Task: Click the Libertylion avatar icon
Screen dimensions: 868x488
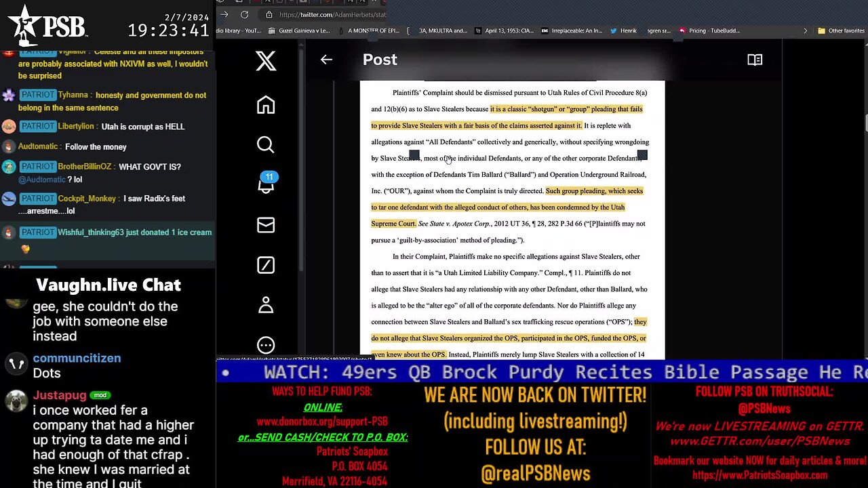Action: coord(9,127)
